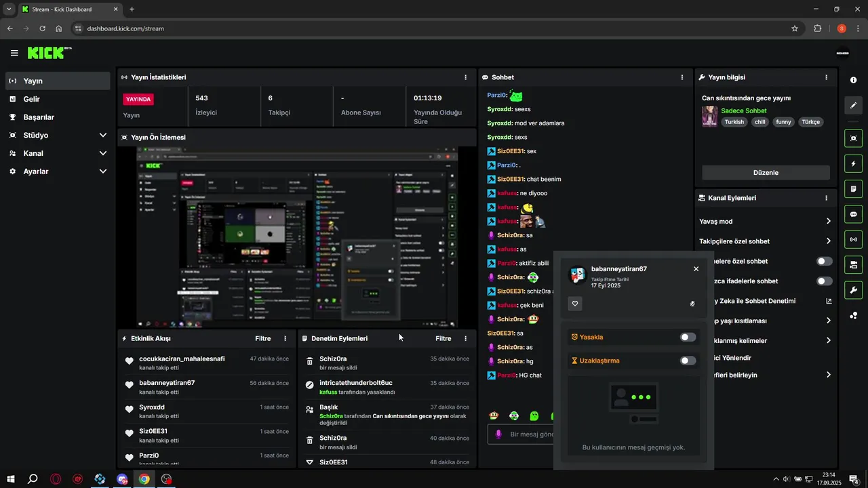Screen dimensions: 868x488
Task: Toggle the Uzaklaştırma timeout switch
Action: [x=688, y=361]
